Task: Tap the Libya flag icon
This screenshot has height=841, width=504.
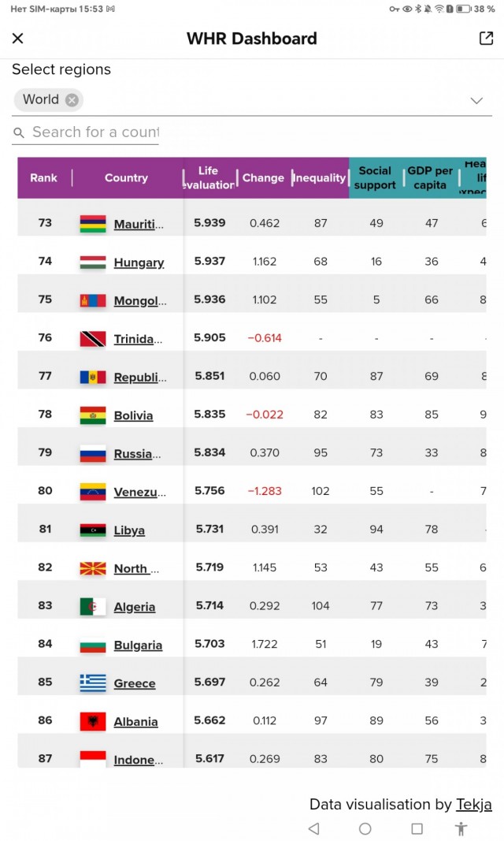Action: 93,530
